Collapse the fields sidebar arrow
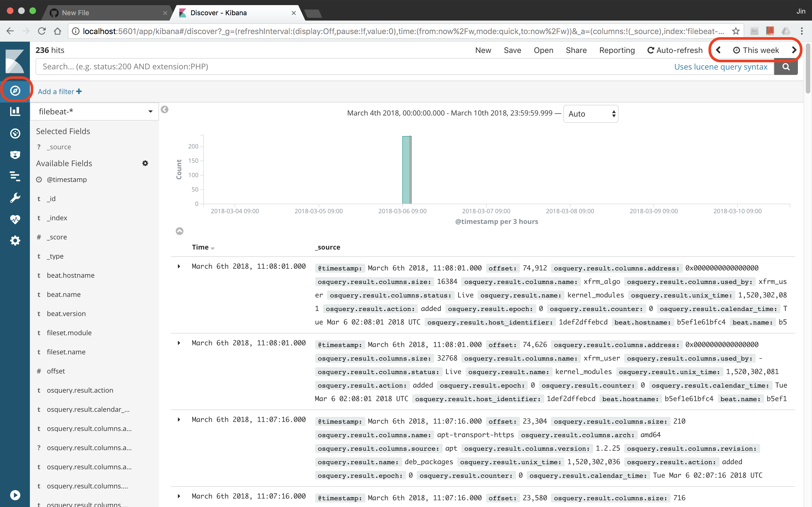This screenshot has width=812, height=507. click(x=164, y=110)
